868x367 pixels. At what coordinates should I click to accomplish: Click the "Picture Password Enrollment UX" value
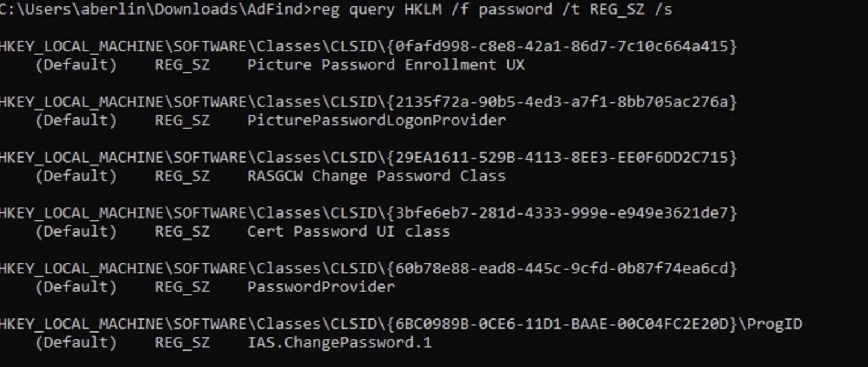(385, 65)
